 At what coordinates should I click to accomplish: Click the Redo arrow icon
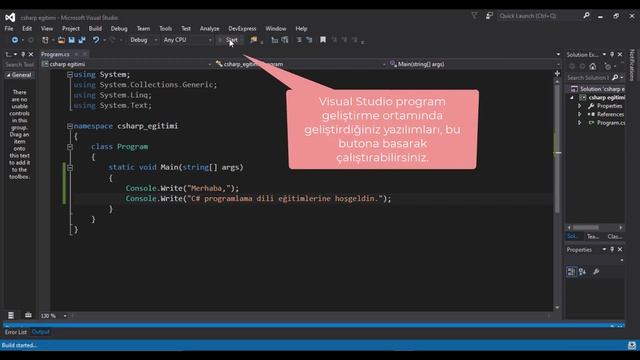coord(113,40)
